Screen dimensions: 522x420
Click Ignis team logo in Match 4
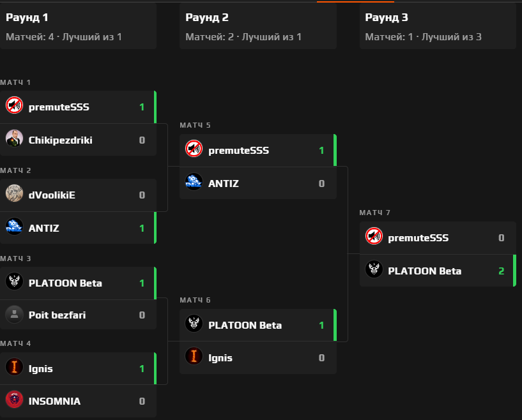pos(15,368)
